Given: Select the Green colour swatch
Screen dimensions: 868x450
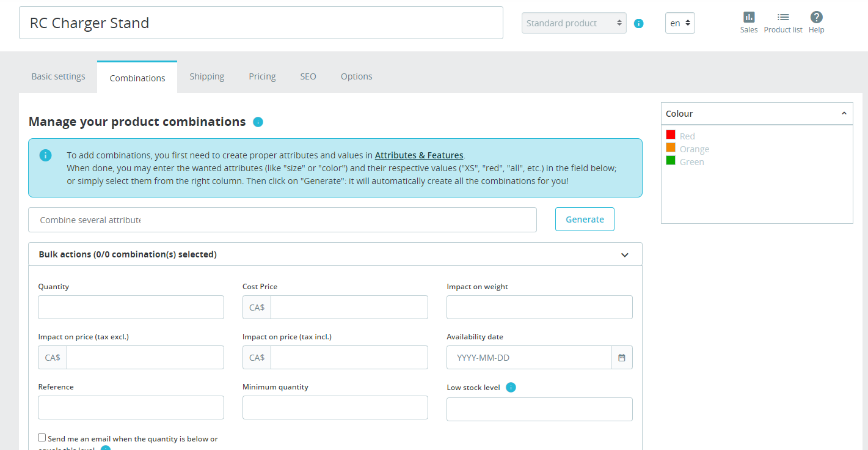Looking at the screenshot, I should [x=671, y=161].
